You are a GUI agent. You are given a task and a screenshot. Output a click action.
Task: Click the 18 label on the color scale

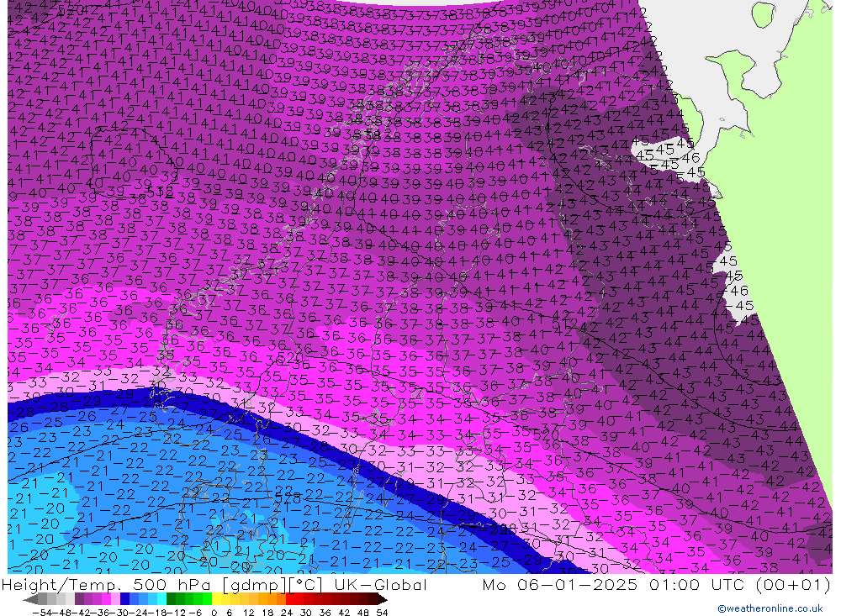pyautogui.click(x=267, y=613)
